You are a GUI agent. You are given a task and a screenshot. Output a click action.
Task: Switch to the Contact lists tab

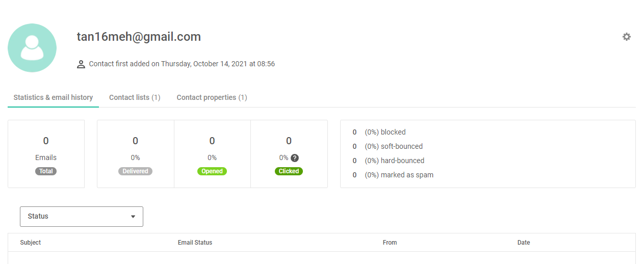pos(135,97)
